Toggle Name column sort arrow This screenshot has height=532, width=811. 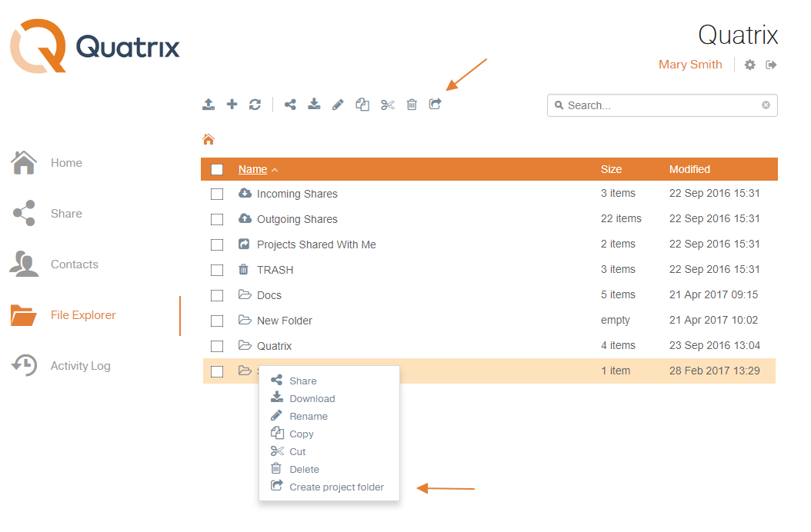pos(275,170)
